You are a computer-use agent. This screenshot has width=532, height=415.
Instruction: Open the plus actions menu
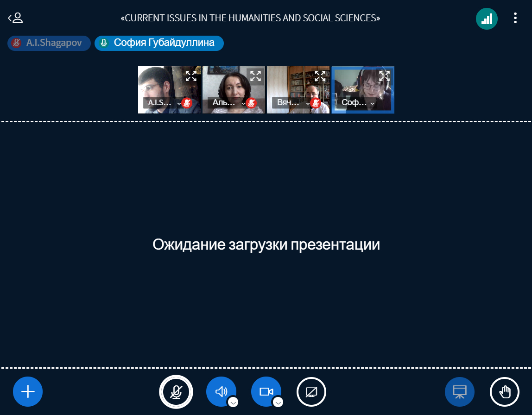(28, 391)
